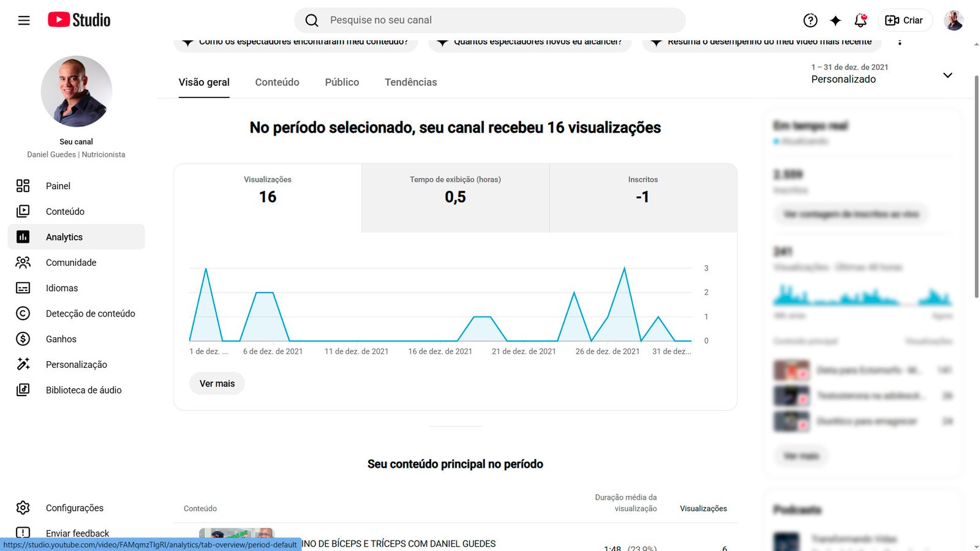This screenshot has width=980, height=551.
Task: Open the Comunidade sidebar icon
Action: (23, 263)
